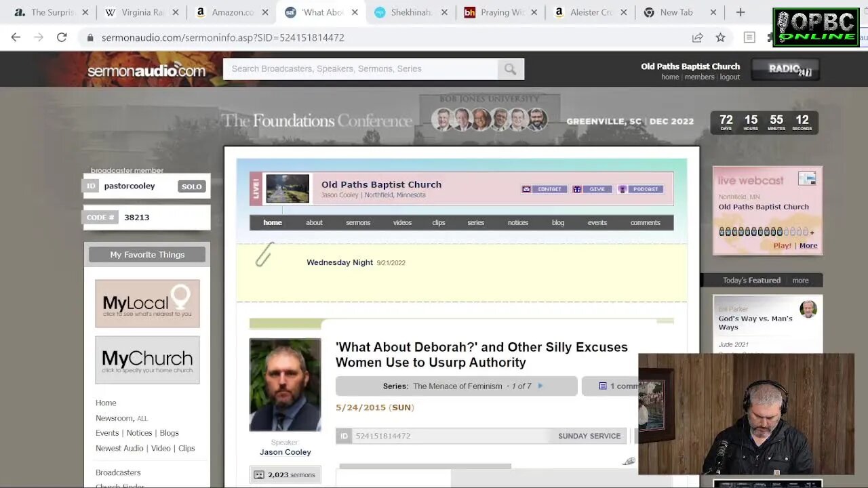Viewport: 868px width, 488px height.
Task: Open the reading list side panel icon
Action: pos(749,37)
